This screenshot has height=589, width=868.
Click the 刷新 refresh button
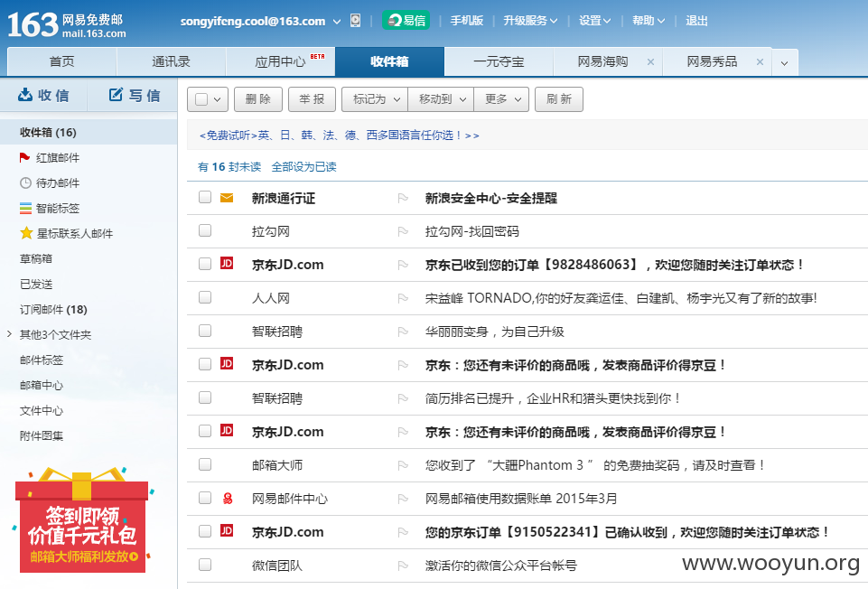[x=558, y=99]
